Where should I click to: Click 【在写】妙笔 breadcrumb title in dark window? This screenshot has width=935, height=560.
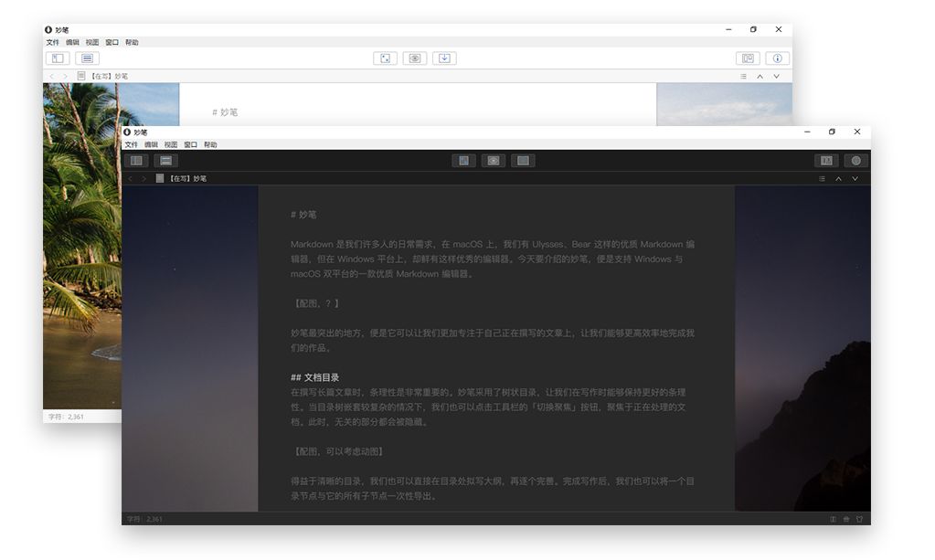click(x=187, y=179)
